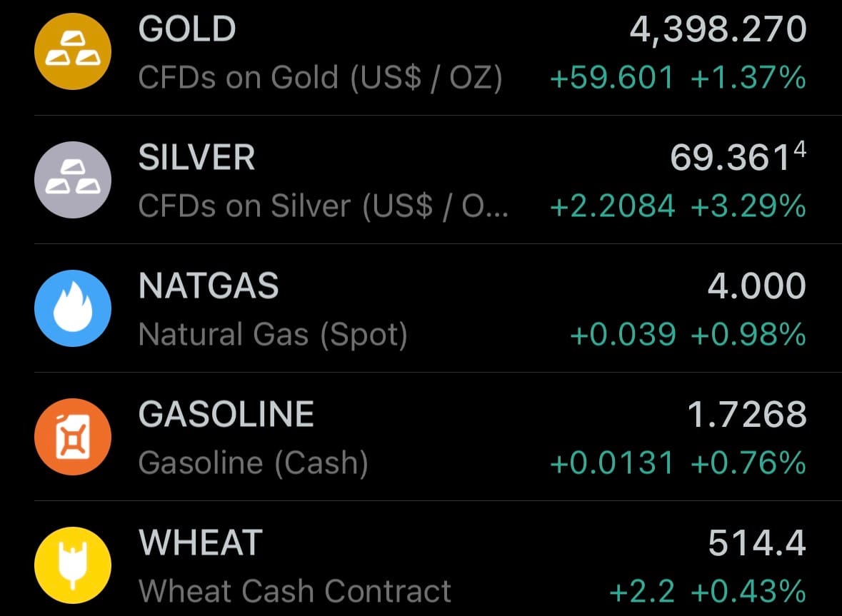Tap the blue natural gas flame icon
Image resolution: width=842 pixels, height=616 pixels.
(x=73, y=308)
